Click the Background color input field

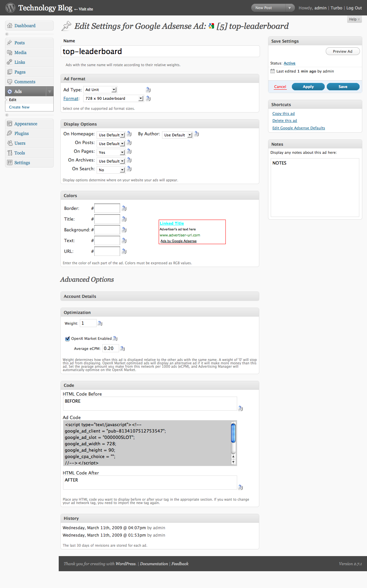point(107,230)
